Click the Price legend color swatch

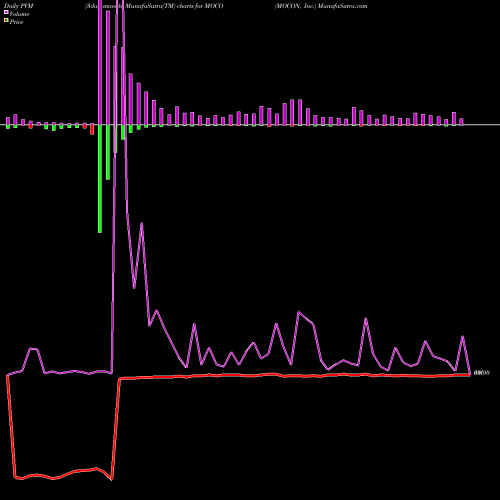click(x=6, y=21)
